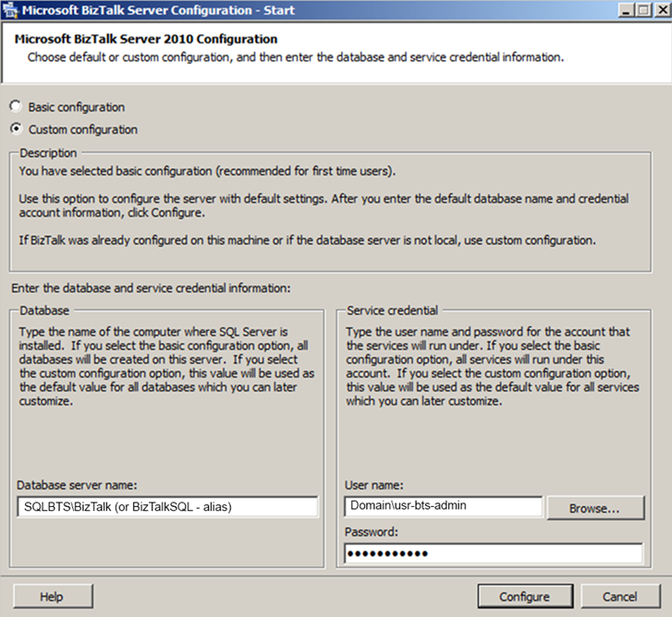
Task: Click the BizTalk icon in title bar
Action: pyautogui.click(x=10, y=10)
